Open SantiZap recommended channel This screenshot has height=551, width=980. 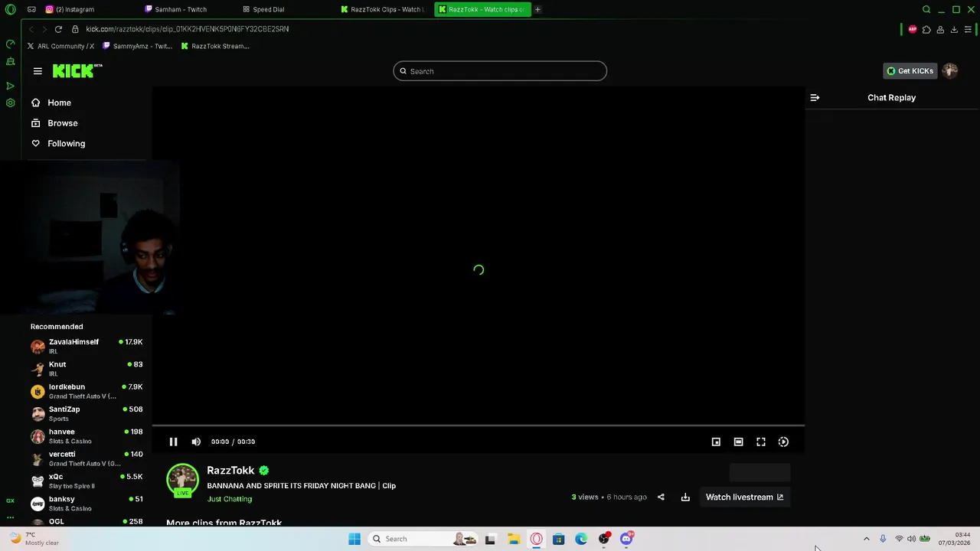point(87,413)
